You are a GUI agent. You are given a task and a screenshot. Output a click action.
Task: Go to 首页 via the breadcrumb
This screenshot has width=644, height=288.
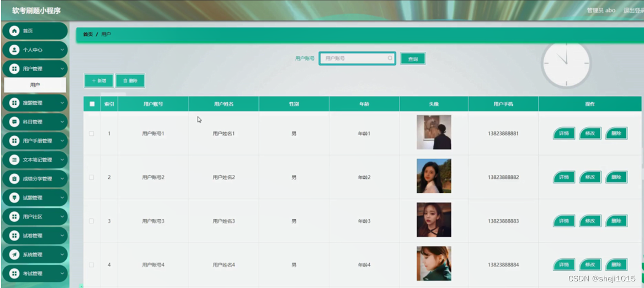88,34
